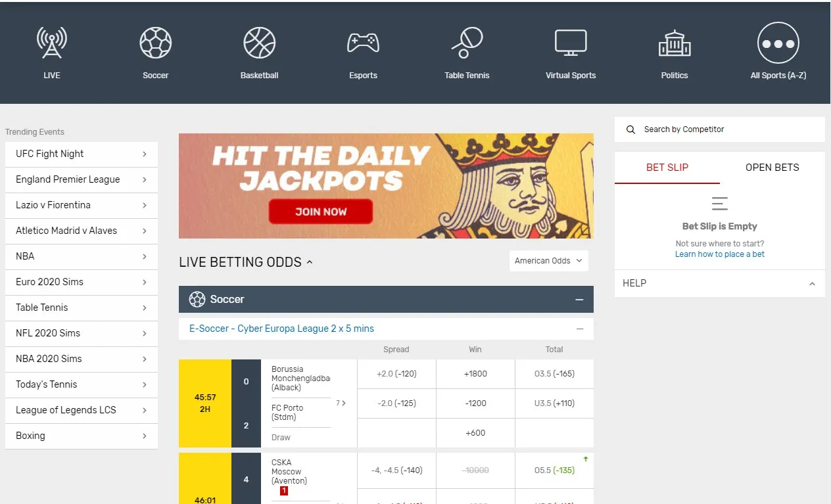Collapse the Live Betting Odds caret
Screen dimensions: 831x504
[310, 262]
